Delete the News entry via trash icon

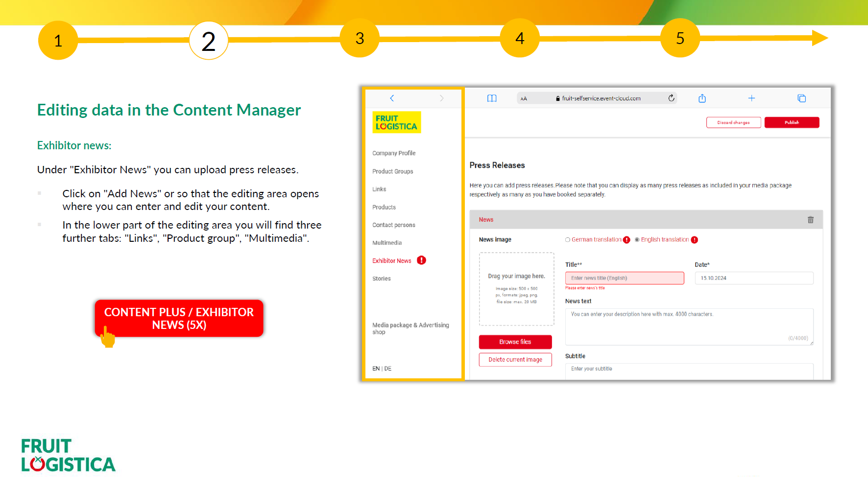click(x=811, y=220)
